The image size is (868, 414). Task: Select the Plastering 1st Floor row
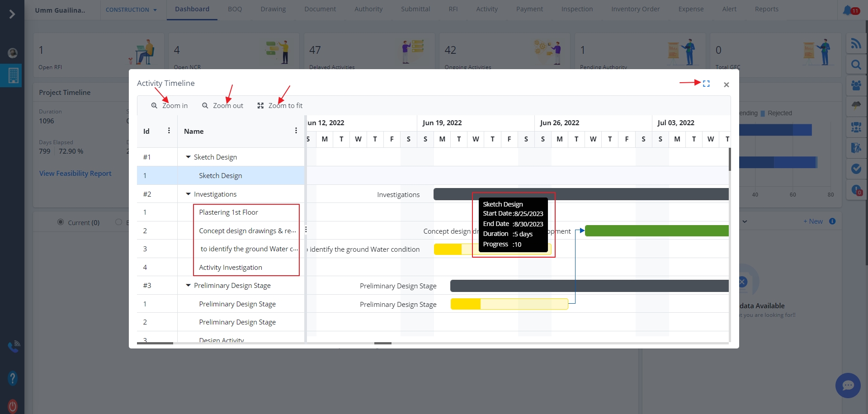[228, 212]
